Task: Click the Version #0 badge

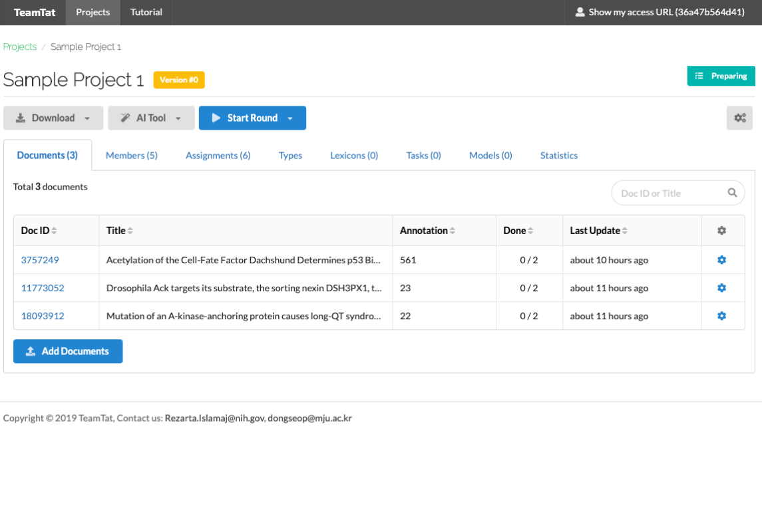Action: click(179, 80)
